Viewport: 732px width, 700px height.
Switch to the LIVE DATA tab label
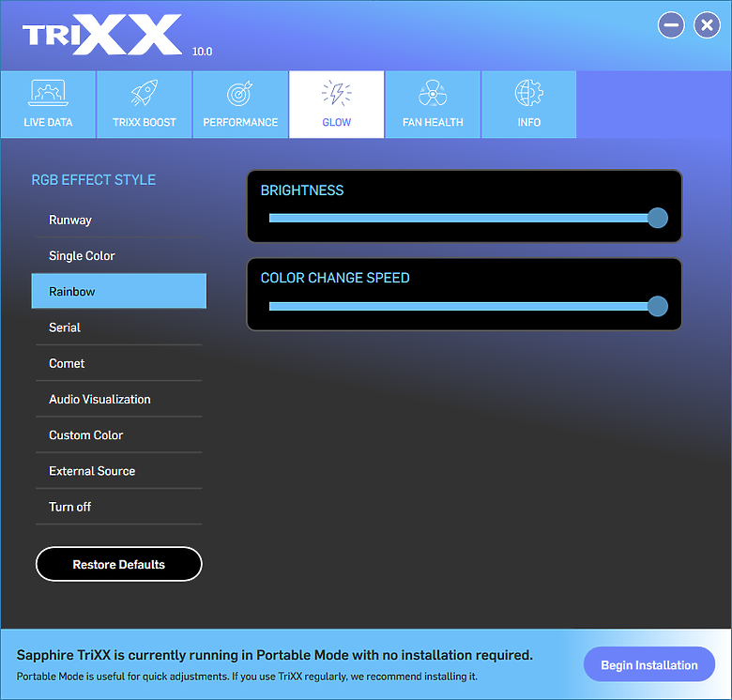coord(48,122)
